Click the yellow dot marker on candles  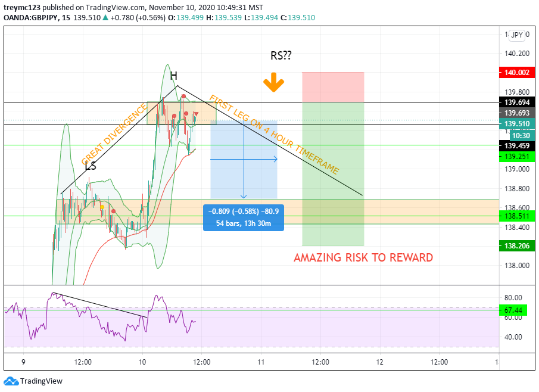coord(102,207)
